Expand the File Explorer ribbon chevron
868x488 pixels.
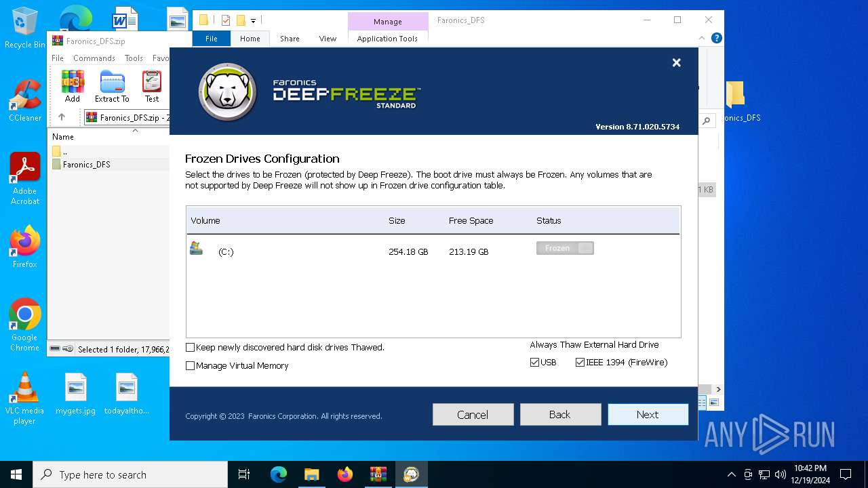point(703,39)
